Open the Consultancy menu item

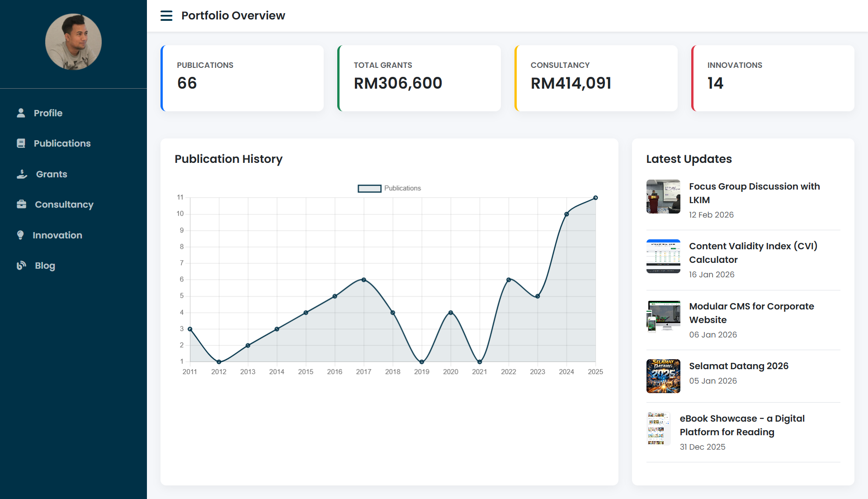click(64, 204)
